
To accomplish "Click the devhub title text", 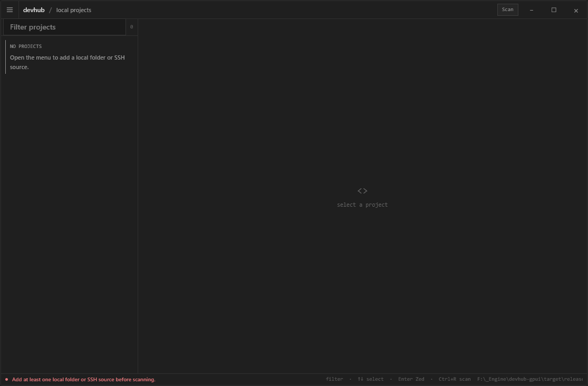I will point(34,10).
